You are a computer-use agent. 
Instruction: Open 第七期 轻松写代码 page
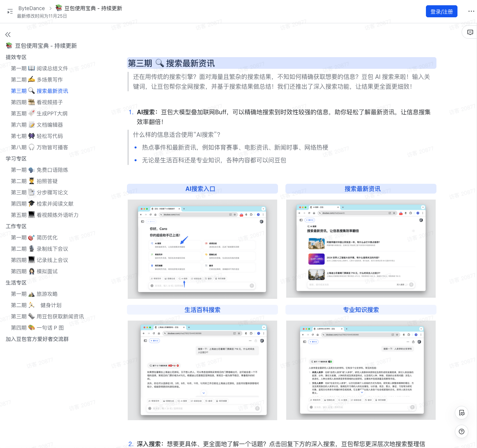pos(37,136)
